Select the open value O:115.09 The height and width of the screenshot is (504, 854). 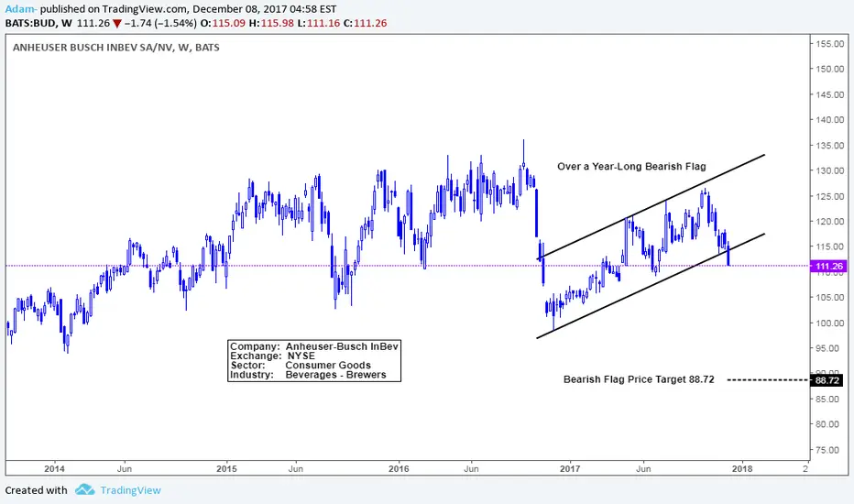223,23
